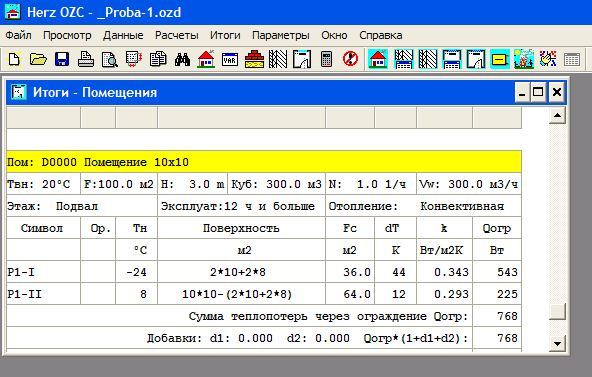
Task: Click the cyan window-with-table results icon
Action: tap(452, 59)
